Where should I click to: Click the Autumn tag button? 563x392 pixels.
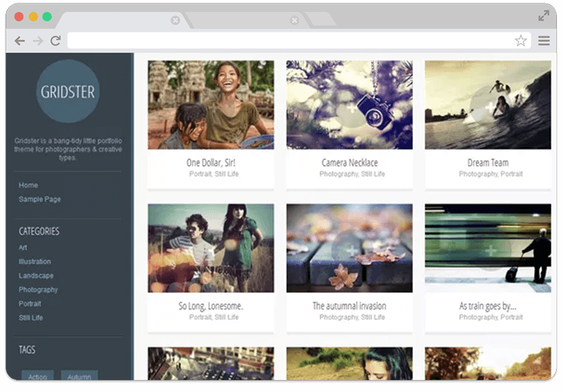pyautogui.click(x=79, y=377)
